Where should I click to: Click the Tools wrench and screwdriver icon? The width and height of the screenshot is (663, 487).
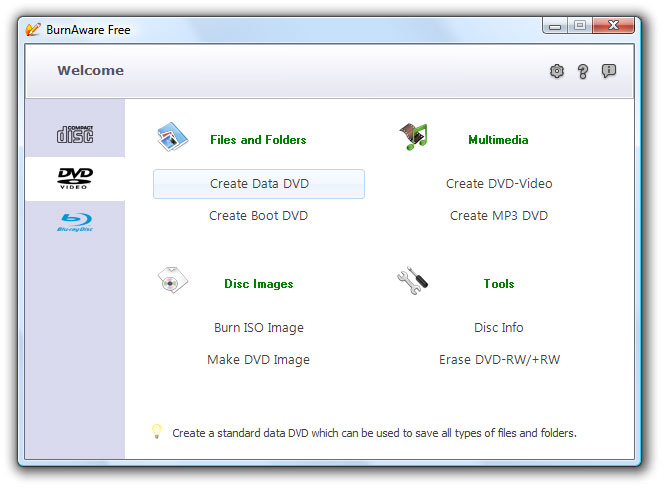tap(413, 280)
